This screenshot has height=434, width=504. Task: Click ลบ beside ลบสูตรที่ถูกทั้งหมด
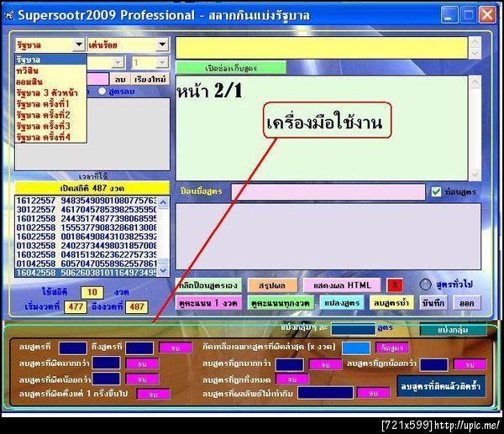pos(292,379)
